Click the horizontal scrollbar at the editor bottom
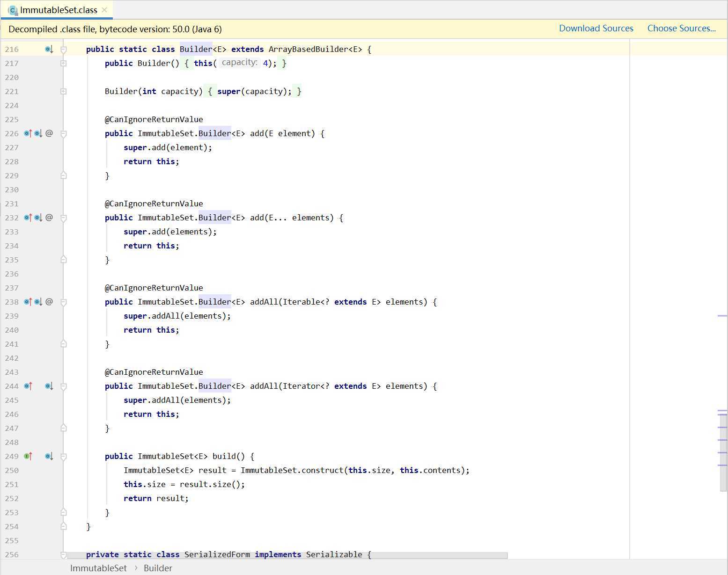 pos(287,555)
